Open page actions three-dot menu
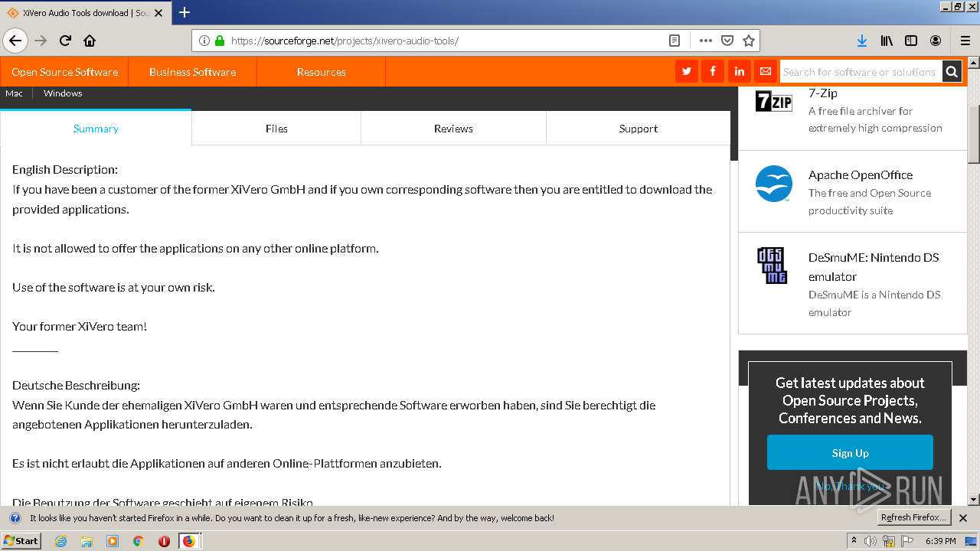Image resolution: width=980 pixels, height=551 pixels. point(706,41)
